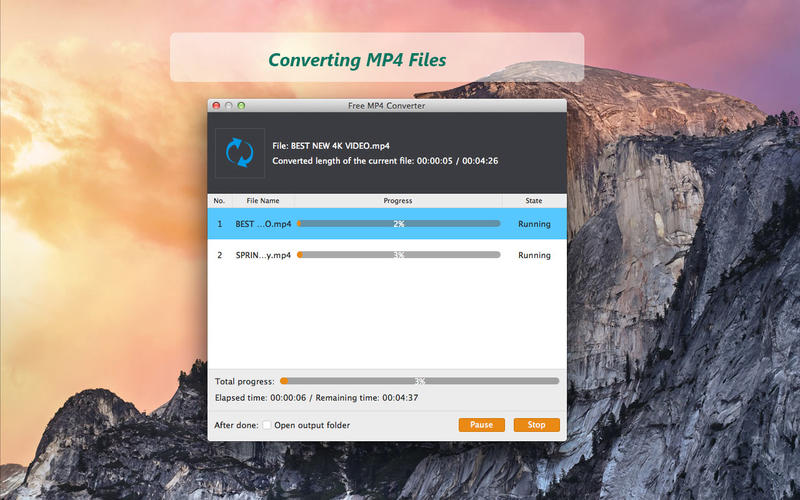Click row number 1
This screenshot has height=500, width=800.
point(220,224)
